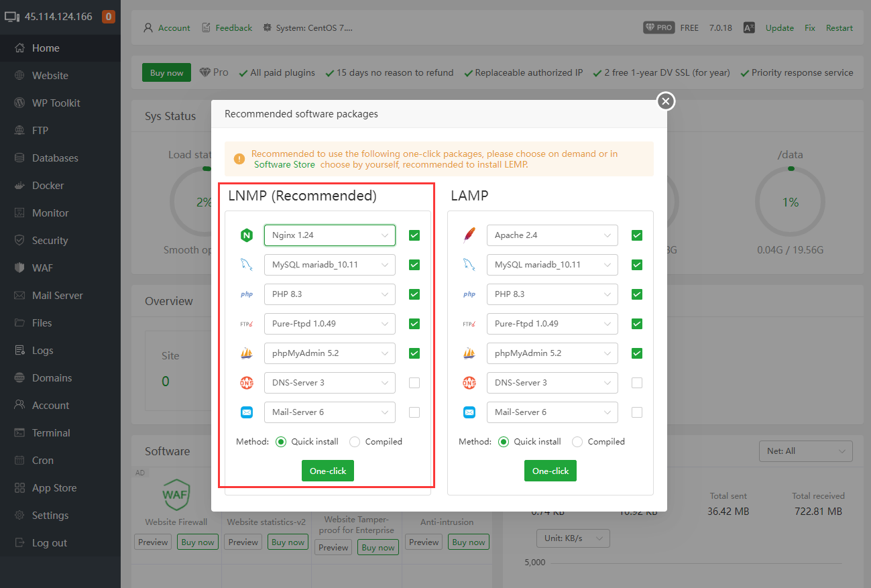Click the Docker whale icon in the sidebar
The height and width of the screenshot is (588, 871).
pyautogui.click(x=19, y=186)
